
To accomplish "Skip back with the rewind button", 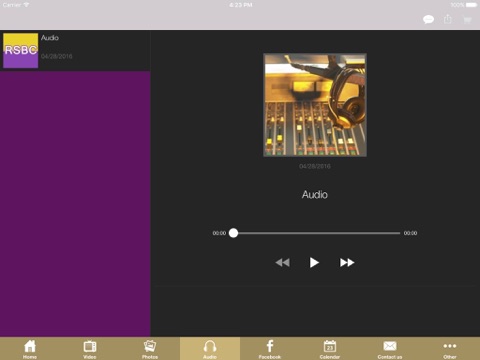I will pyautogui.click(x=283, y=263).
